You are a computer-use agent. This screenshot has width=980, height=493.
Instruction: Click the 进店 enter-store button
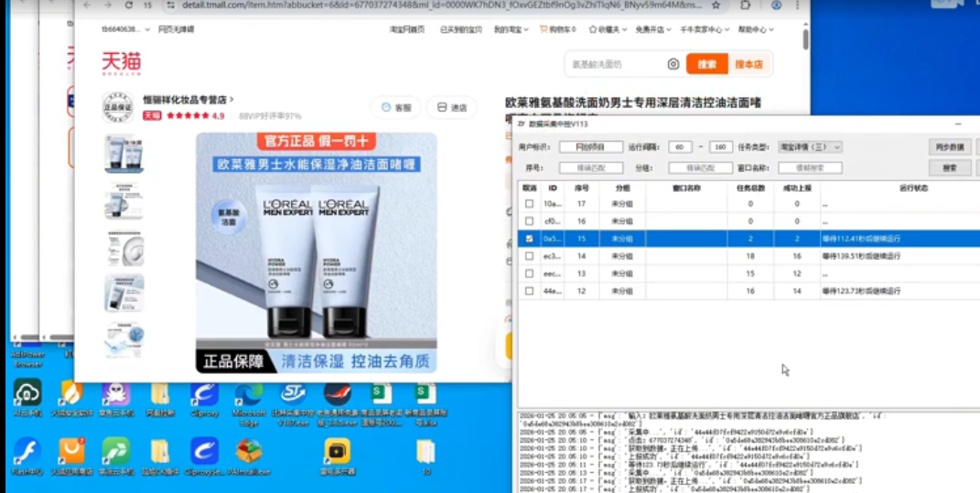(x=452, y=108)
